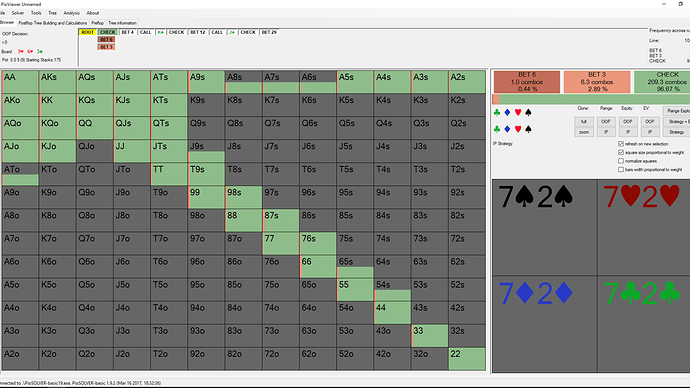Click the red heart icon in top suit row
The width and height of the screenshot is (690, 388).
[x=518, y=113]
